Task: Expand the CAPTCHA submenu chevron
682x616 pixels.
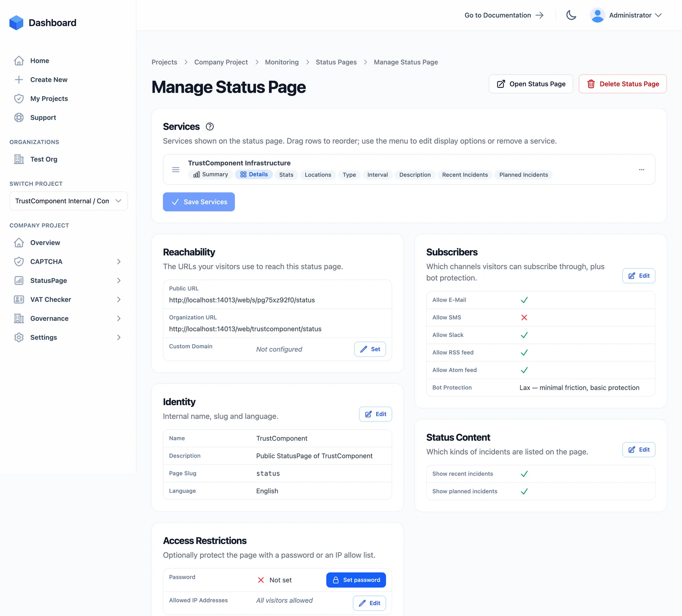Action: click(x=119, y=262)
